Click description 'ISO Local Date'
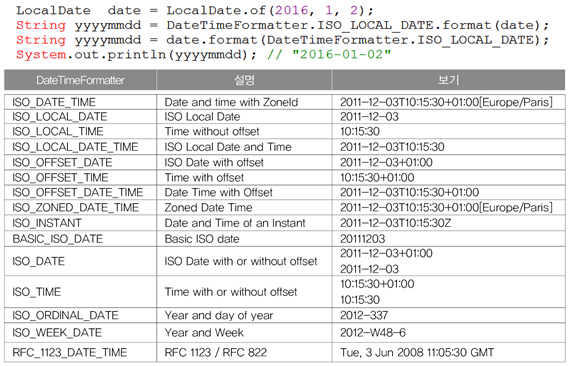573x366 pixels. [x=202, y=117]
